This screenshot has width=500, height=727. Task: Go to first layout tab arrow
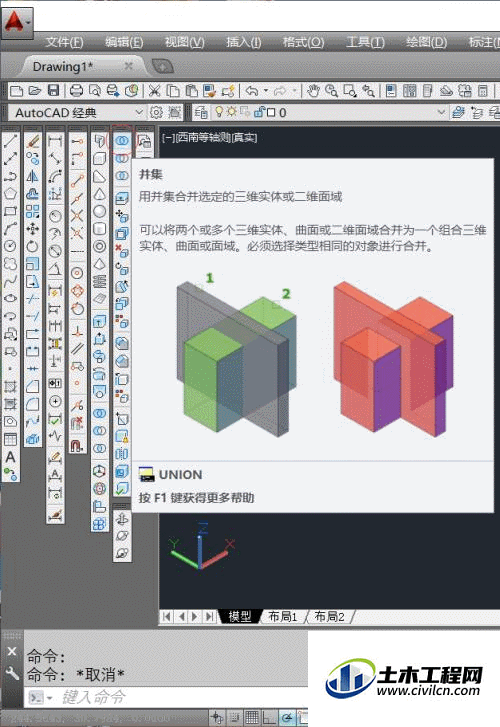(x=166, y=617)
